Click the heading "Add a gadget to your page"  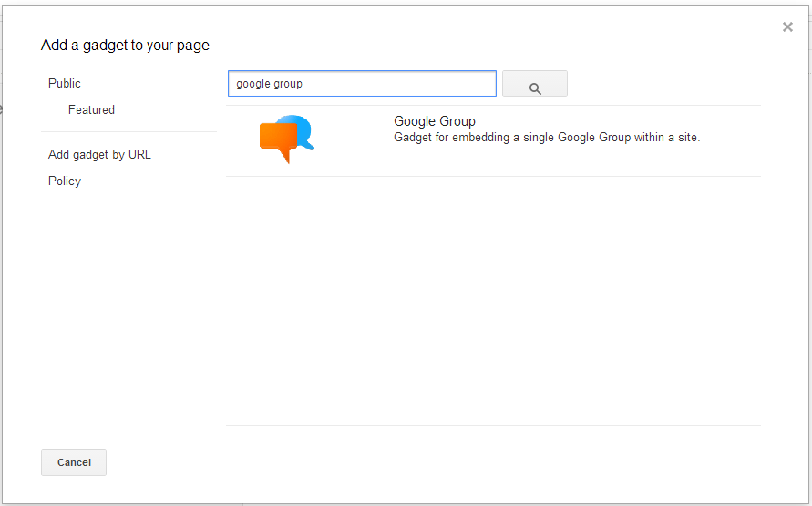coord(126,45)
